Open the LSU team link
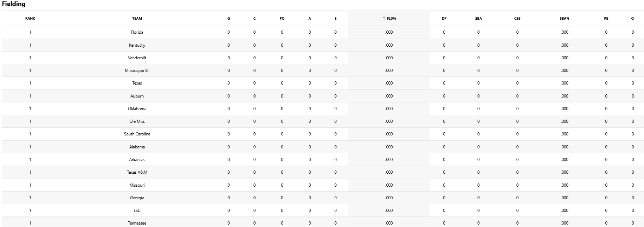Screen dimensions: 644x227 [x=137, y=211]
